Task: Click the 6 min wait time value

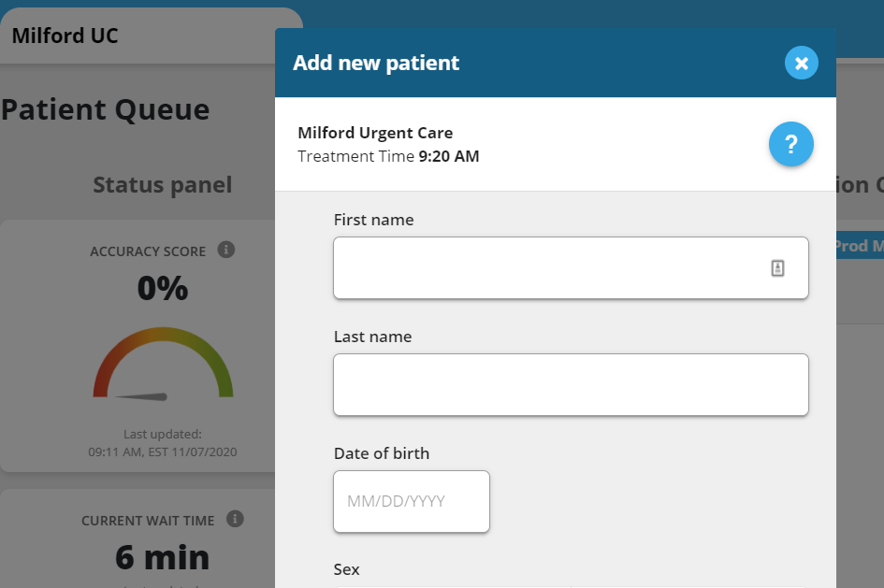Action: click(163, 557)
